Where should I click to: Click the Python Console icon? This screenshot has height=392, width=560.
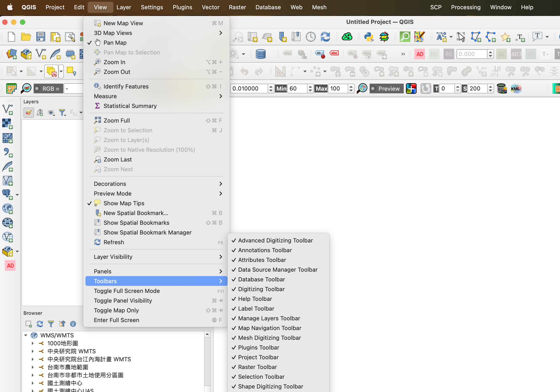click(x=369, y=37)
